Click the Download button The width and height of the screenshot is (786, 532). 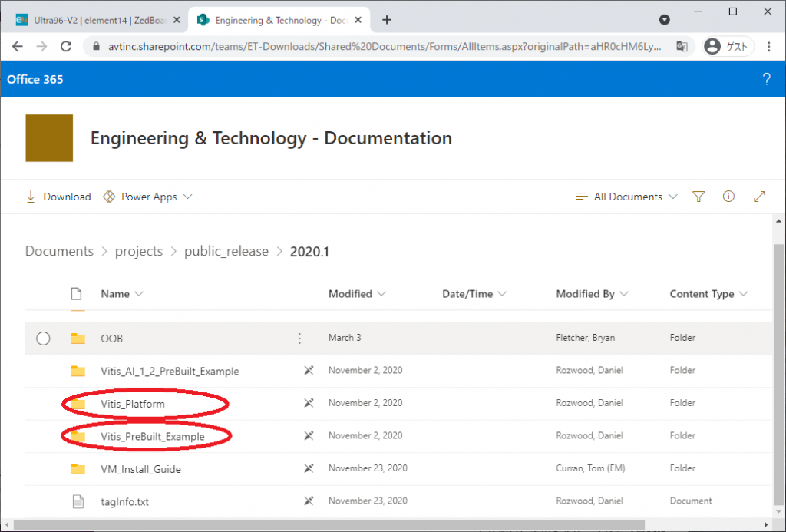point(58,197)
